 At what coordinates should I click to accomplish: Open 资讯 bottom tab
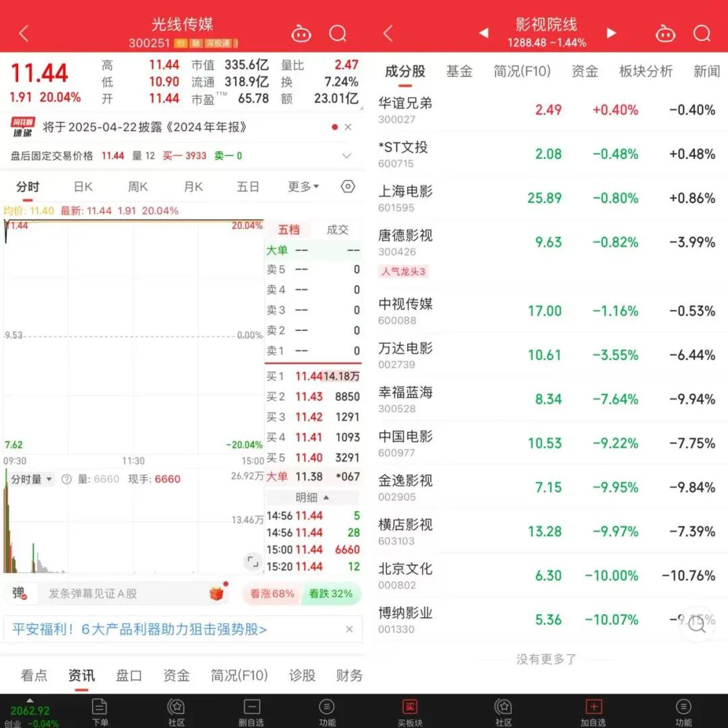[82, 675]
